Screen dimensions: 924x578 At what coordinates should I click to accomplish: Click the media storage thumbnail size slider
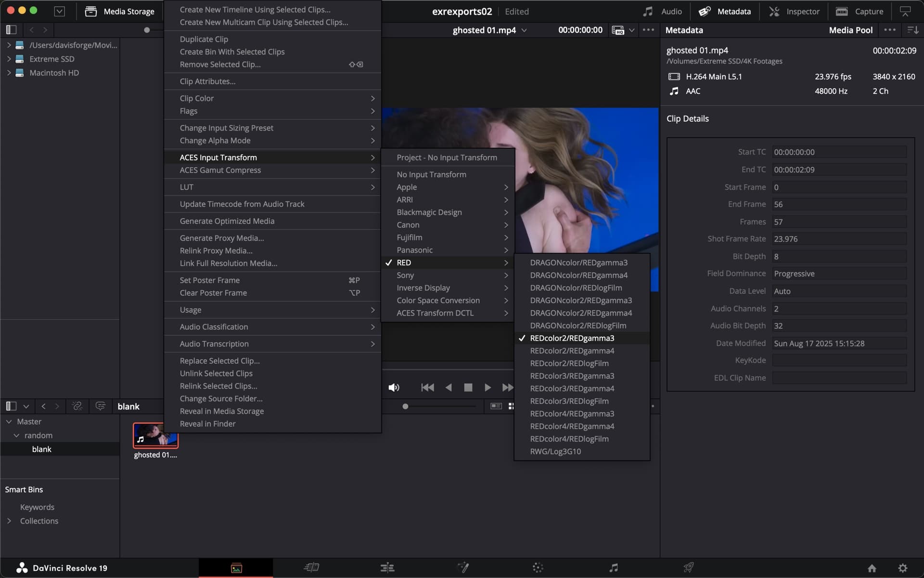147,30
